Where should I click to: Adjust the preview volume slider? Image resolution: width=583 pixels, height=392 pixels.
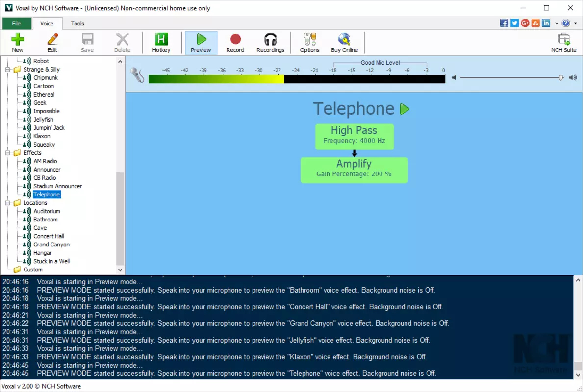(561, 77)
